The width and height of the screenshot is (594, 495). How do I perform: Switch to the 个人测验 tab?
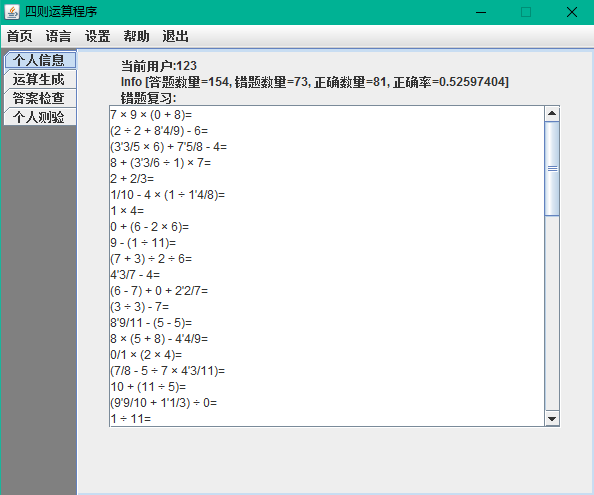pos(39,117)
